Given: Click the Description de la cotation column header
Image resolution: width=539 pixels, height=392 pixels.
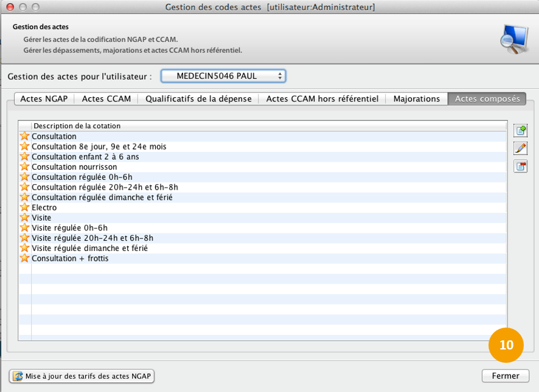Looking at the screenshot, I should [x=77, y=126].
